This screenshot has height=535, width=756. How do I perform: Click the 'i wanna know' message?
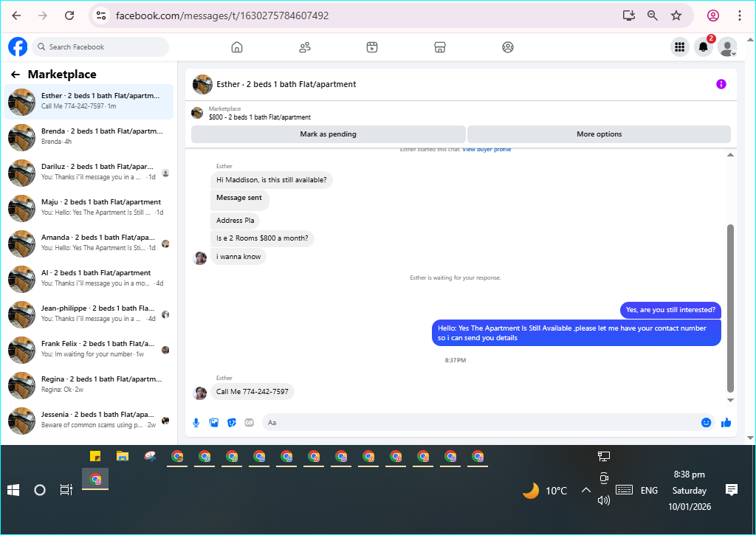[238, 256]
